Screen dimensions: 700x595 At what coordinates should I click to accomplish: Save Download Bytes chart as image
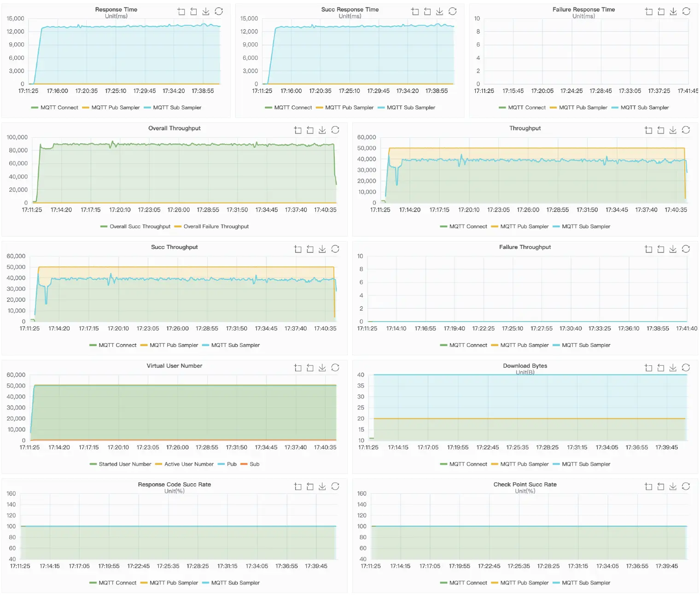pyautogui.click(x=673, y=368)
